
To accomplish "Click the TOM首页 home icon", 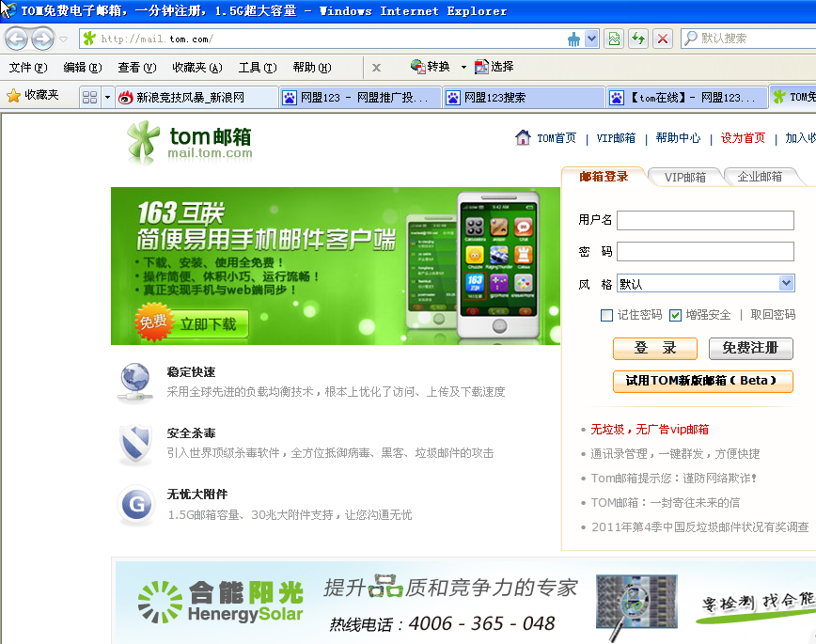I will click(x=524, y=138).
